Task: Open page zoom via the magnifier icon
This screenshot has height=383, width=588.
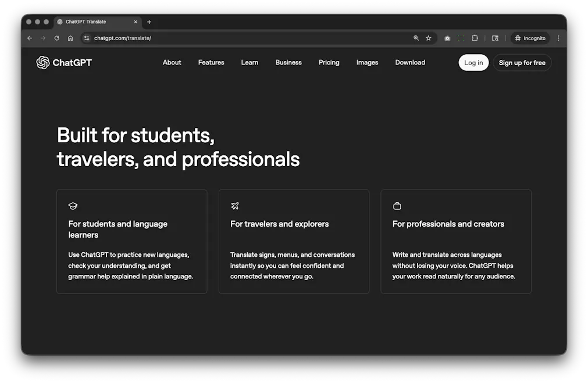Action: [x=415, y=38]
